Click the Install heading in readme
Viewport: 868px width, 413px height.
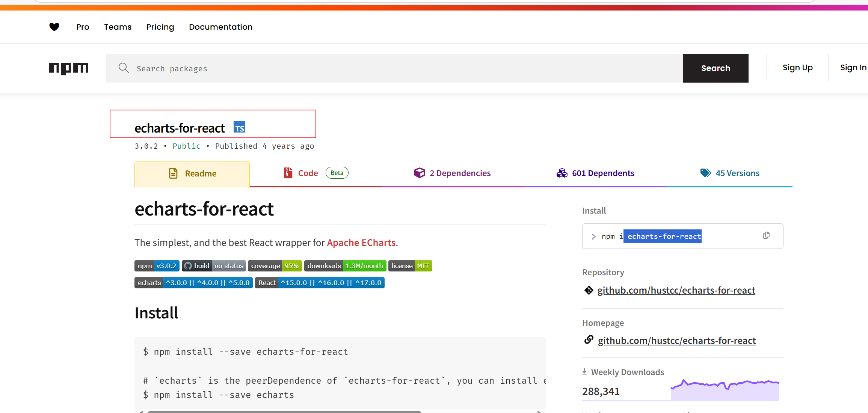click(156, 313)
